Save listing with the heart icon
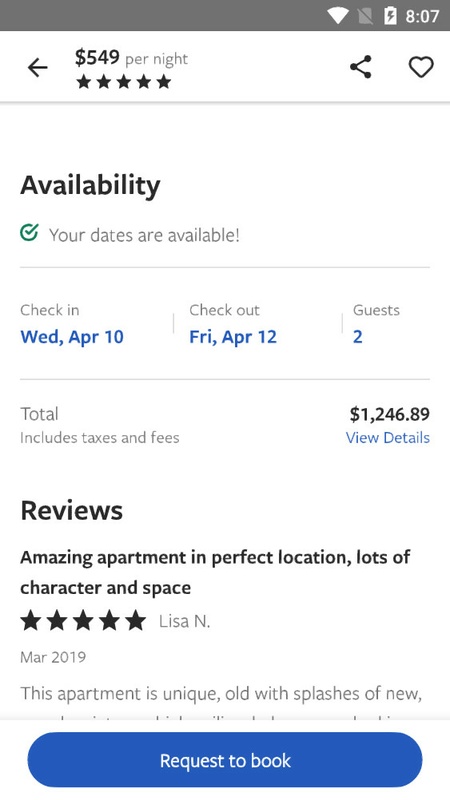 pos(421,67)
